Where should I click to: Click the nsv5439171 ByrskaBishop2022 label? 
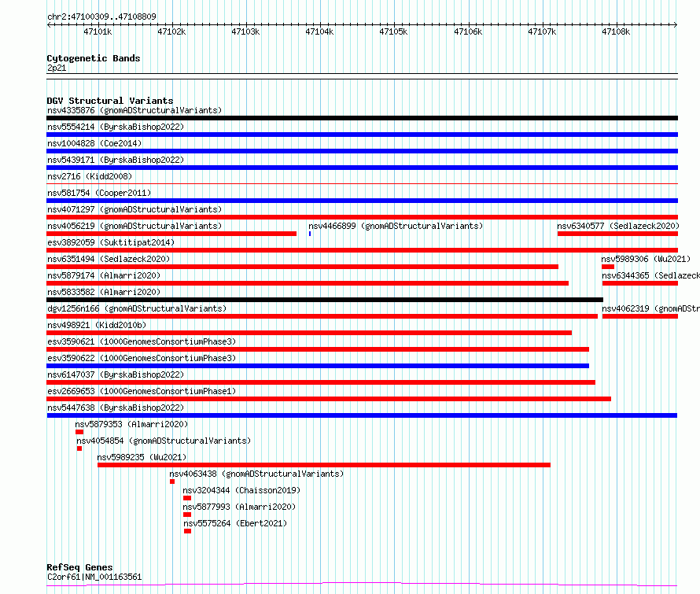116,160
